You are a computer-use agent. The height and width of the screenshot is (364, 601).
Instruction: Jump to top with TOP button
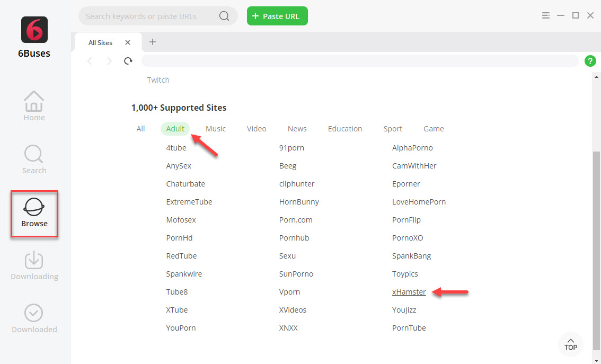[570, 344]
